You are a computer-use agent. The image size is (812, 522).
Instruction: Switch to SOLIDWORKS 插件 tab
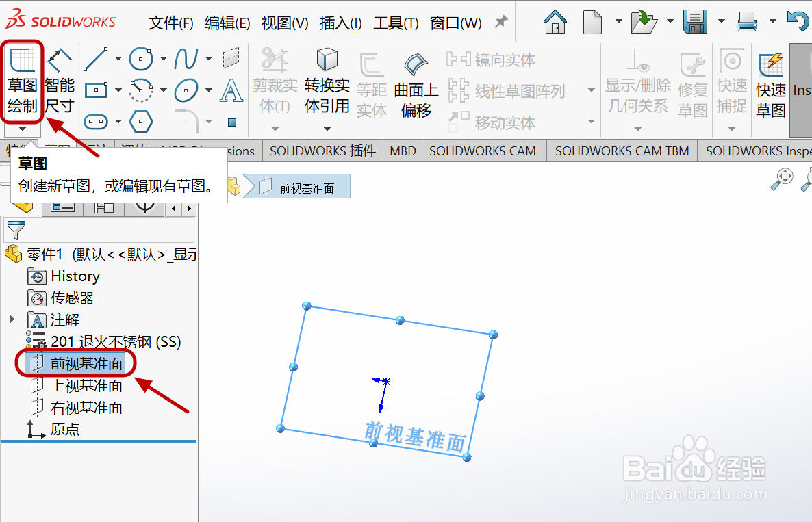point(322,151)
